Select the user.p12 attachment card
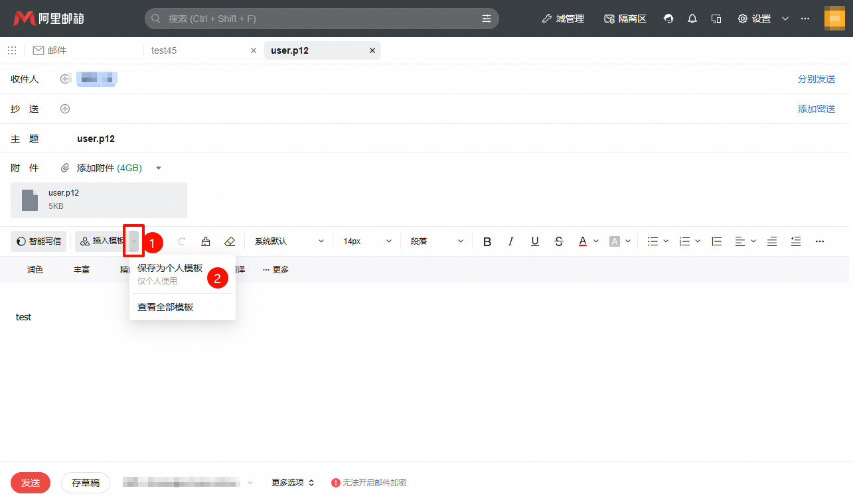 (x=99, y=200)
